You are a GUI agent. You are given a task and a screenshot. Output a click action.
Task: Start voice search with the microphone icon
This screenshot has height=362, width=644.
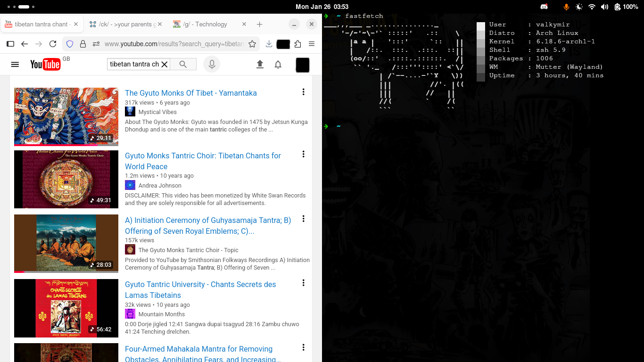click(212, 65)
